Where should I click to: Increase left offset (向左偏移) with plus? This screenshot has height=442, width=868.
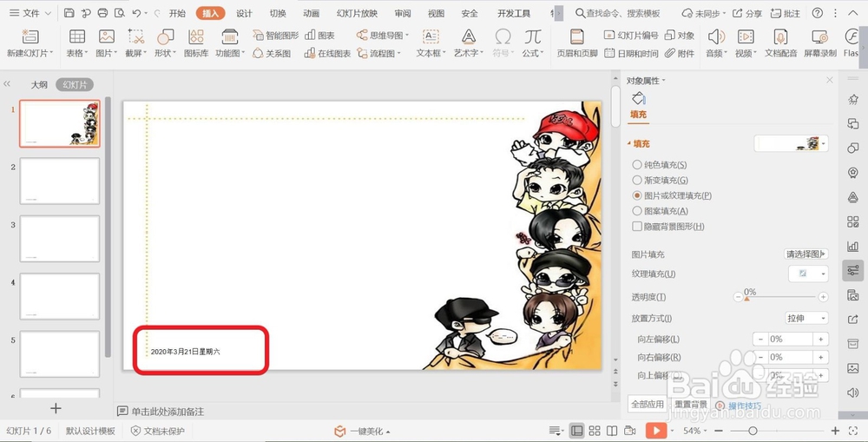(x=821, y=339)
